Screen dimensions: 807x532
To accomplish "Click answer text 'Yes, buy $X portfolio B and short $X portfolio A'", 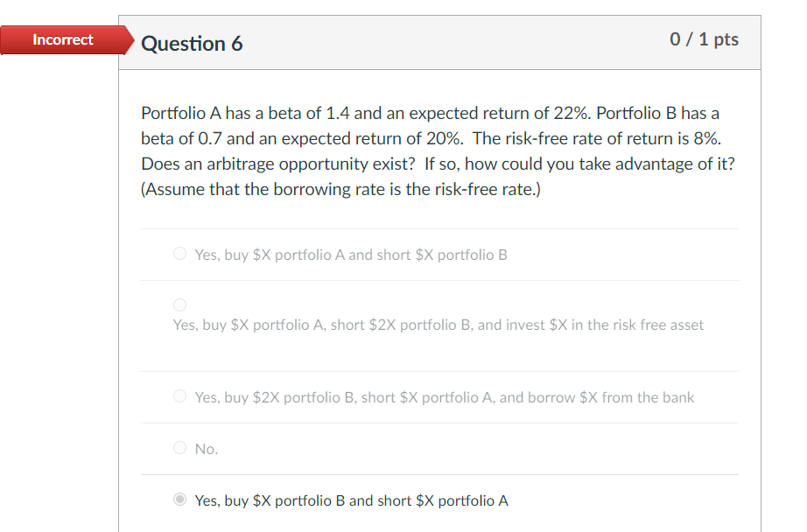I will 350,500.
